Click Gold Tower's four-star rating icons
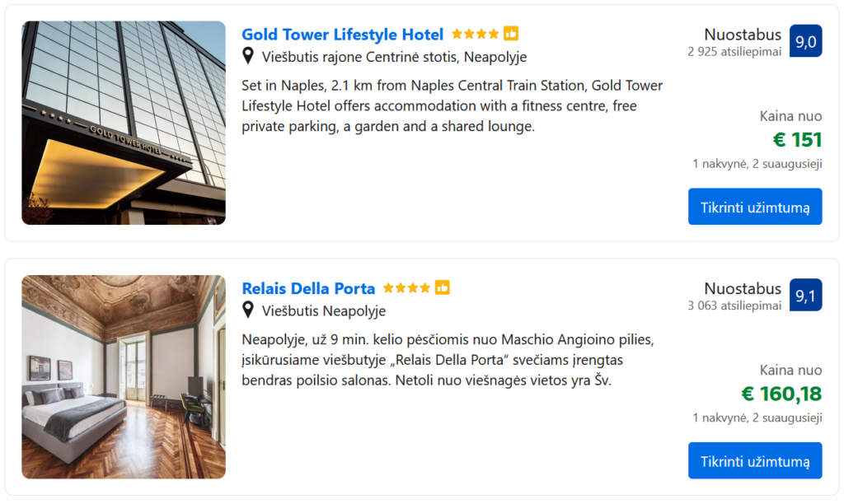Viewport: 844px width, 504px height. pyautogui.click(x=475, y=34)
